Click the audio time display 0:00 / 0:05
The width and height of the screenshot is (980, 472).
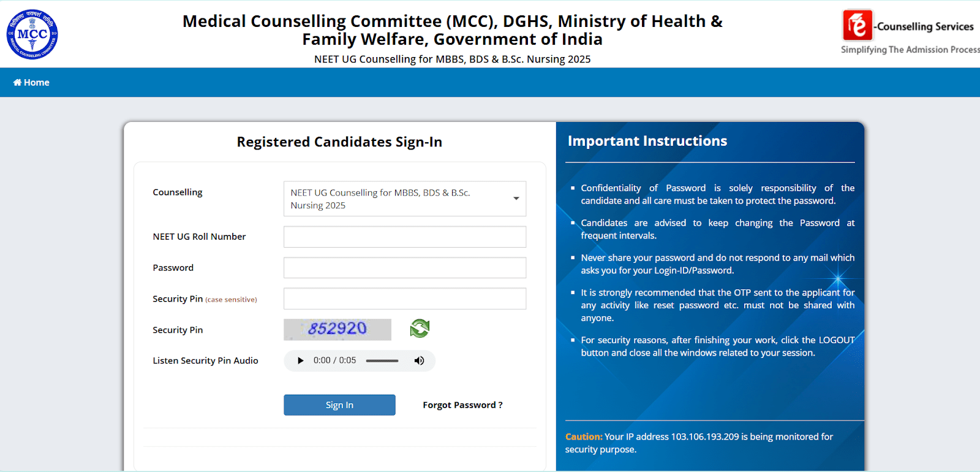(x=334, y=360)
